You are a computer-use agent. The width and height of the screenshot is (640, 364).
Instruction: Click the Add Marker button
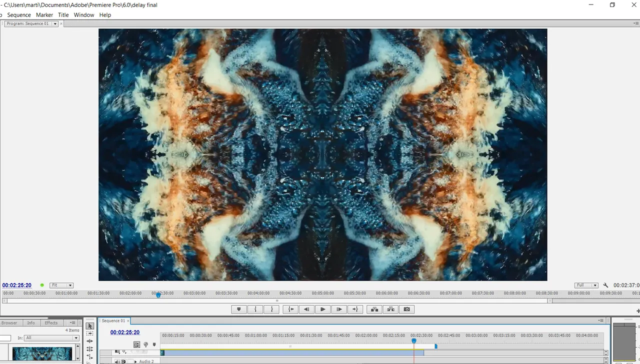[238, 309]
